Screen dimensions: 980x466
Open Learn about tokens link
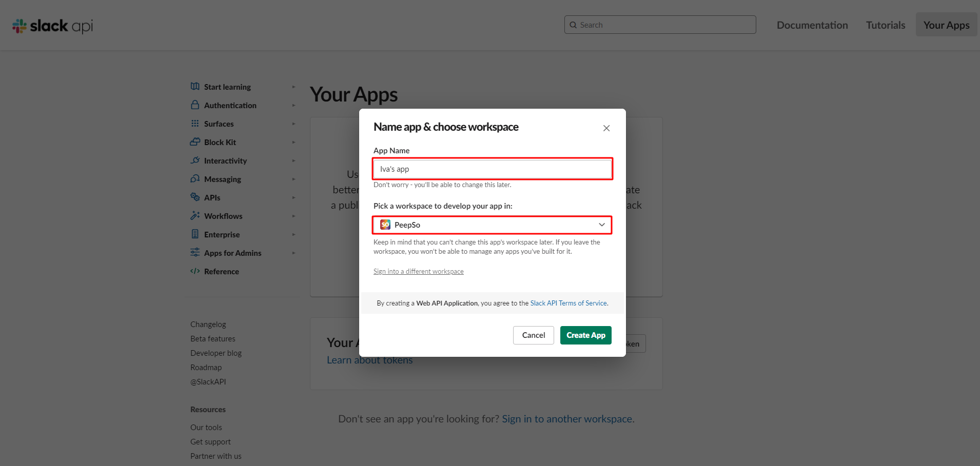370,360
